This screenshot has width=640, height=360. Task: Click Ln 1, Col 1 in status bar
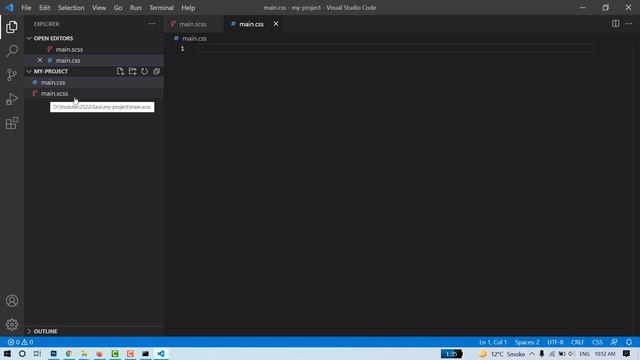tap(493, 342)
